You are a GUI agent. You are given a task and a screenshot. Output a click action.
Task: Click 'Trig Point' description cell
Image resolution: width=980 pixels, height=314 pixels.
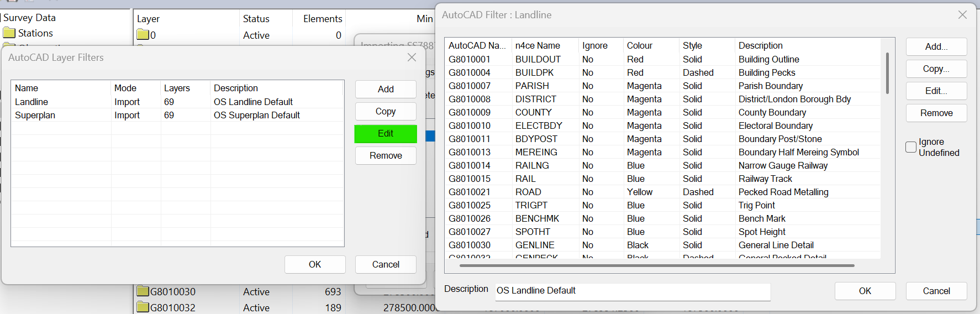point(757,205)
